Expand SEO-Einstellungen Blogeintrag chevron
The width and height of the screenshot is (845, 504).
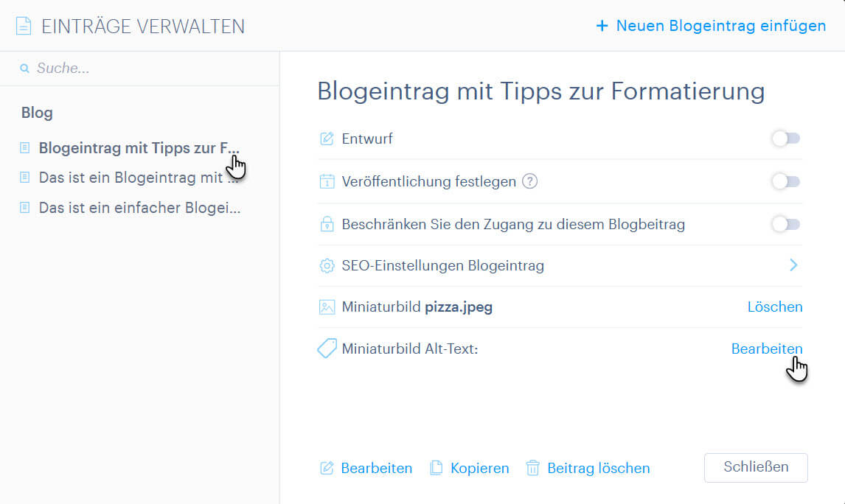793,265
